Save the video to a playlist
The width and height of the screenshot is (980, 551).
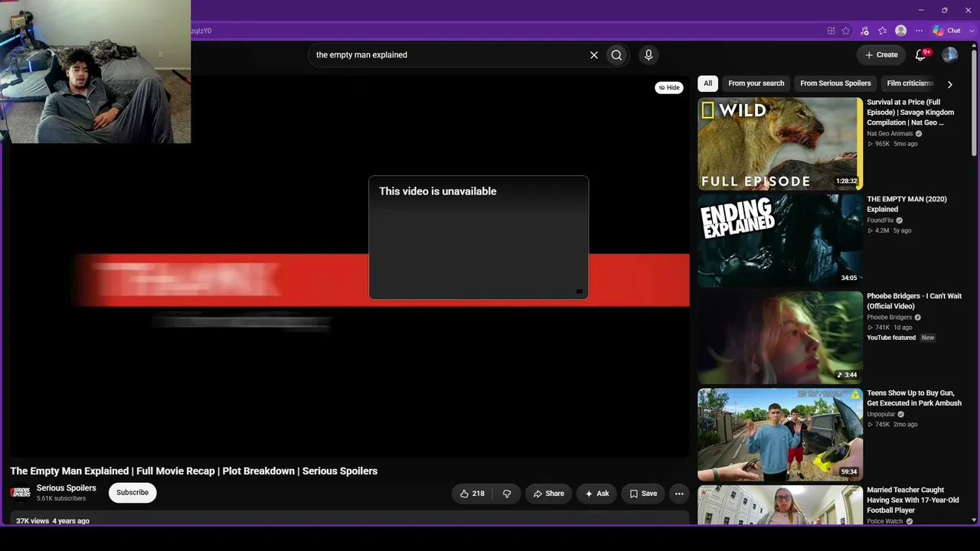(643, 494)
